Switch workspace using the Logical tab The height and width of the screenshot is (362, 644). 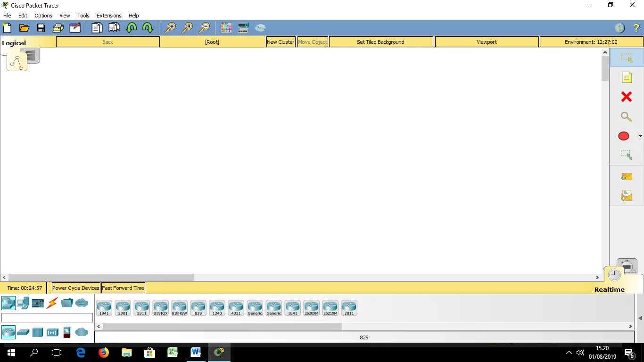(14, 43)
